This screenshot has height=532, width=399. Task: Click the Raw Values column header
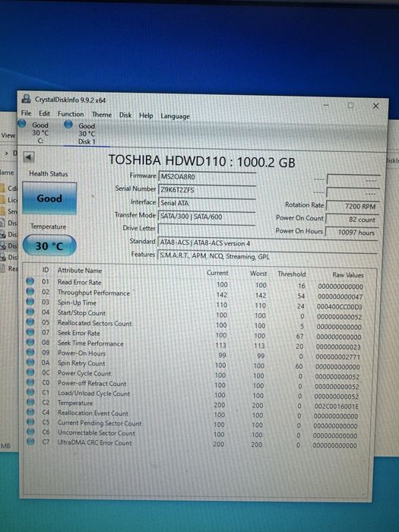pos(348,275)
